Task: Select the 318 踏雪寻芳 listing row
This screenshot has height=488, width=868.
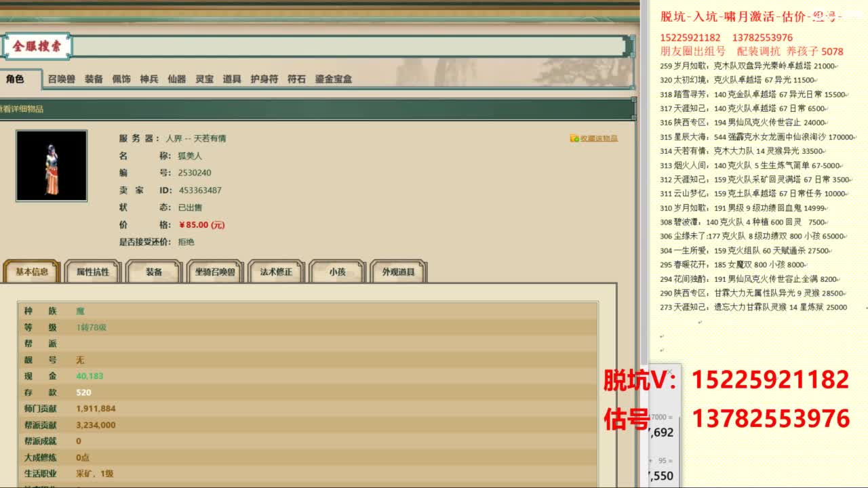Action: click(753, 95)
